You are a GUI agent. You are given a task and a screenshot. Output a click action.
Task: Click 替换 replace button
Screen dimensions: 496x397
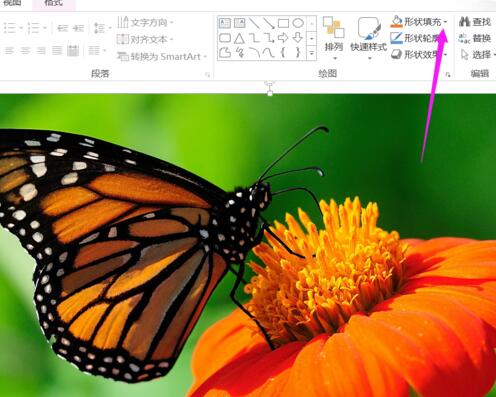point(475,38)
